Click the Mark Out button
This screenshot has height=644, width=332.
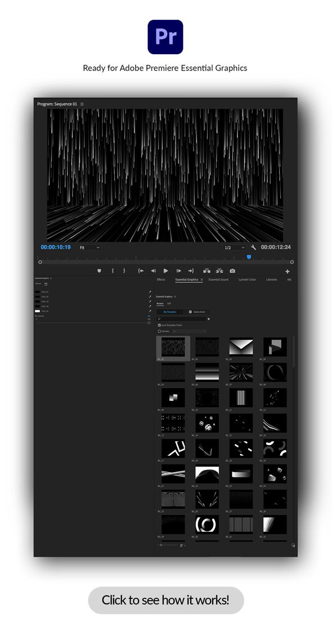pyautogui.click(x=124, y=271)
